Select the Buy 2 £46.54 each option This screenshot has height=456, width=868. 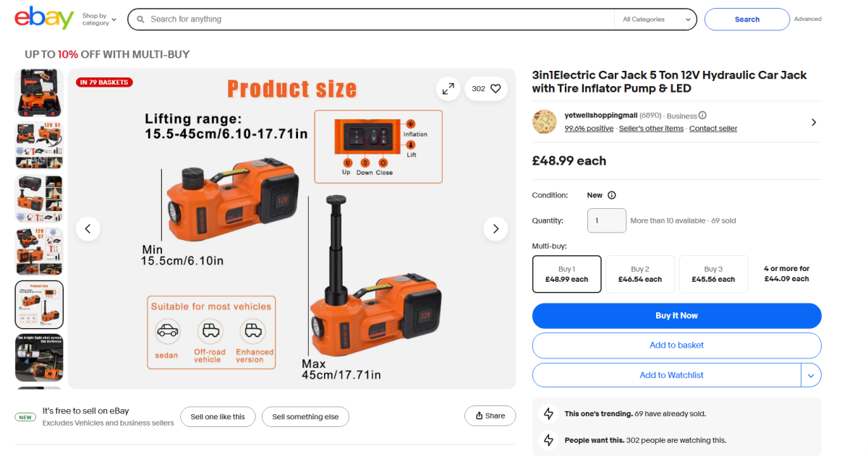click(x=640, y=274)
